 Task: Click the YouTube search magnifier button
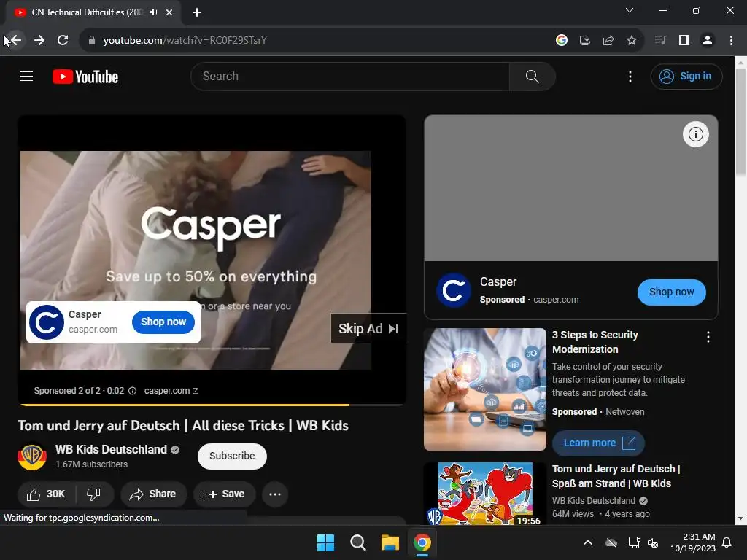click(532, 76)
